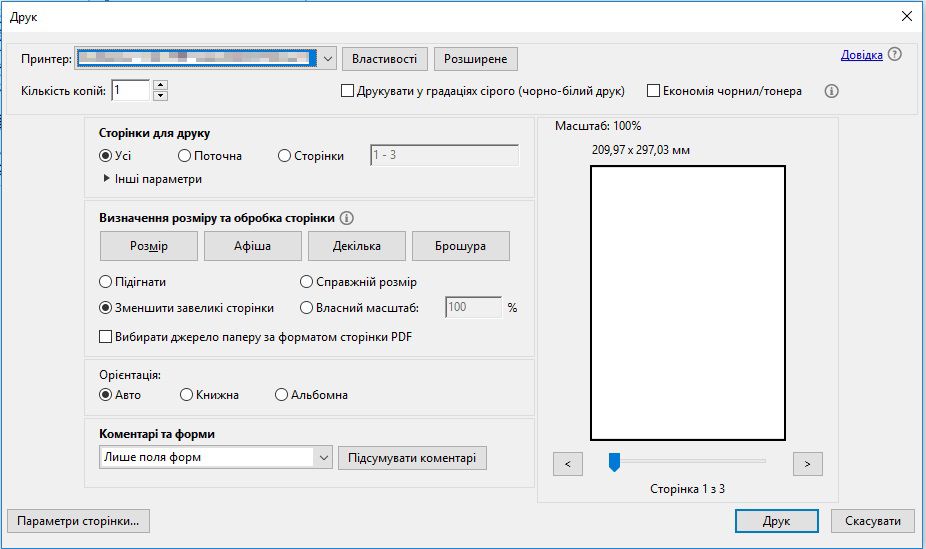926x549 pixels.
Task: Show next preview page
Action: click(x=808, y=464)
